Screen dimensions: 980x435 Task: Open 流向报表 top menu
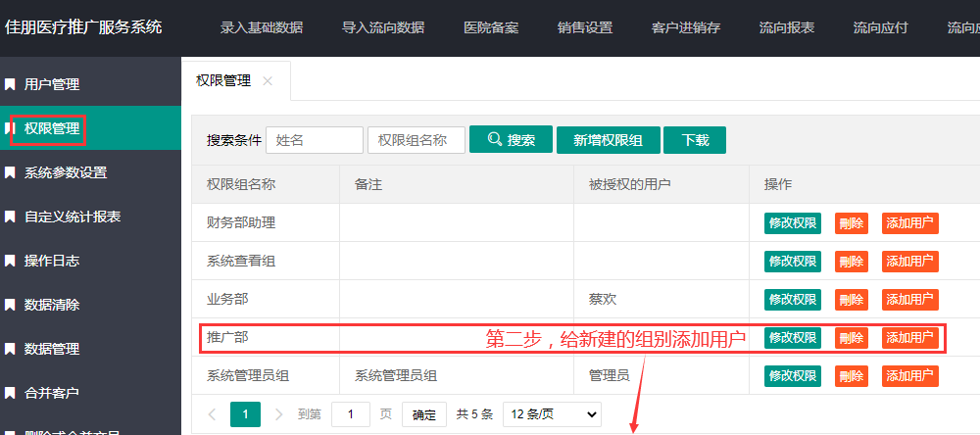[x=786, y=27]
